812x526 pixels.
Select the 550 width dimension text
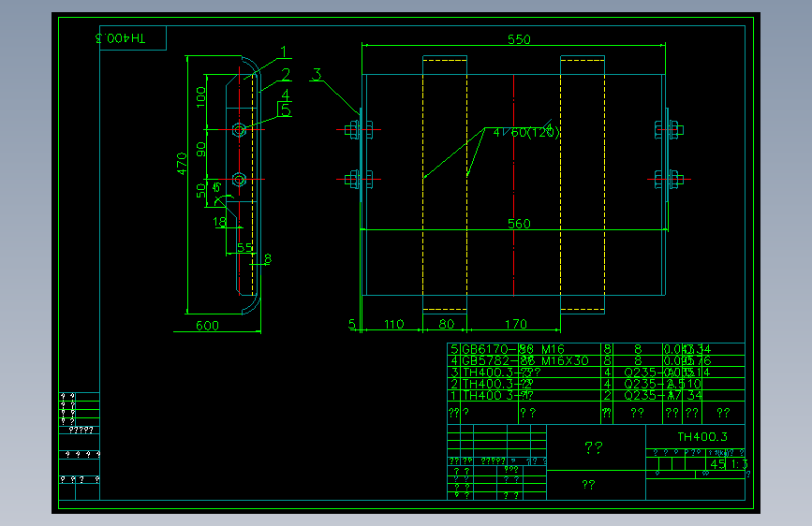tap(519, 40)
